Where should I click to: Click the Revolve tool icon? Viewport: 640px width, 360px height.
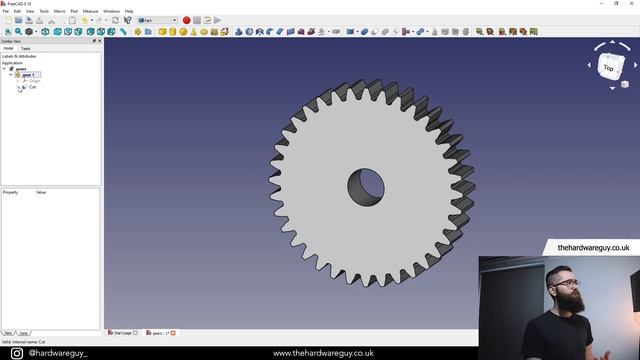pos(249,31)
